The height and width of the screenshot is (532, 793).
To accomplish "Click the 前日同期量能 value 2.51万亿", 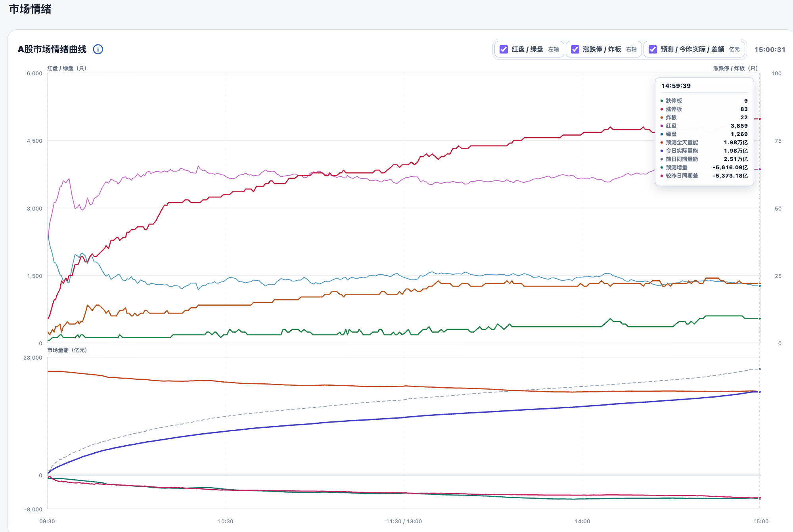I will click(736, 159).
